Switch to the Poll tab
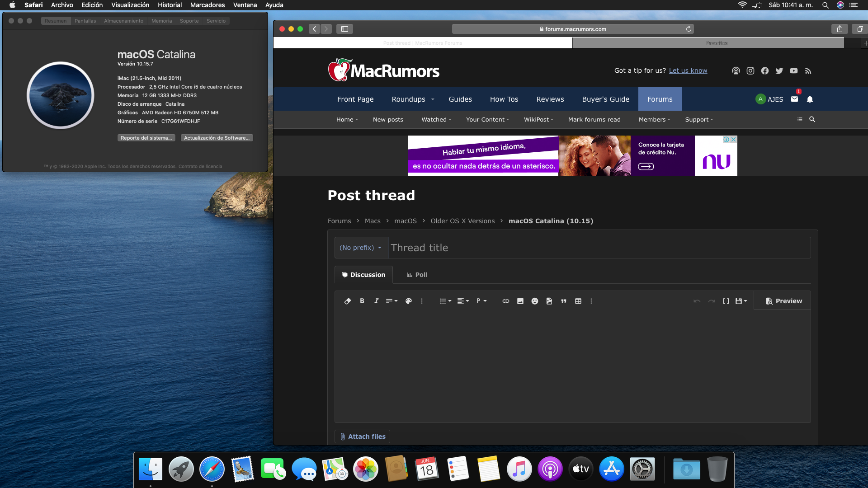The image size is (868, 488). [417, 275]
